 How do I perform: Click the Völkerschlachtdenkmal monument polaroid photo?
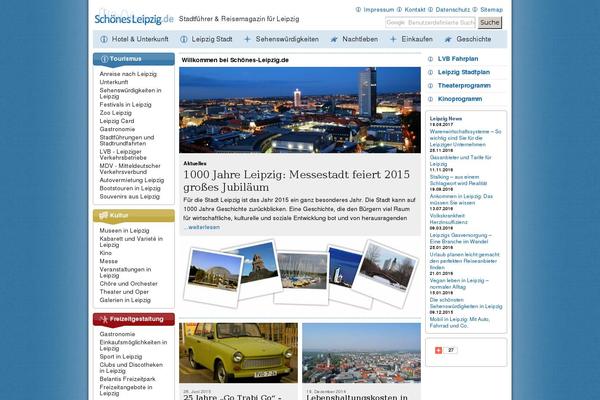pos(260,263)
